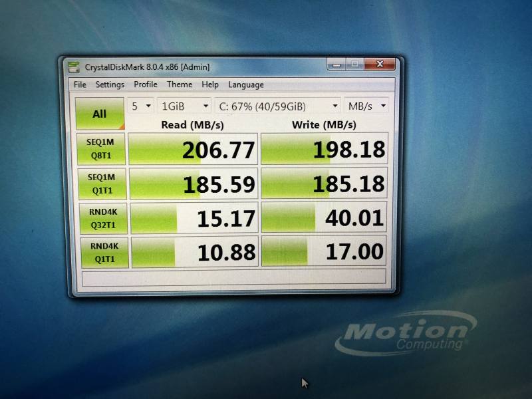Start all benchmarks with All button
The height and width of the screenshot is (399, 532).
[x=100, y=113]
